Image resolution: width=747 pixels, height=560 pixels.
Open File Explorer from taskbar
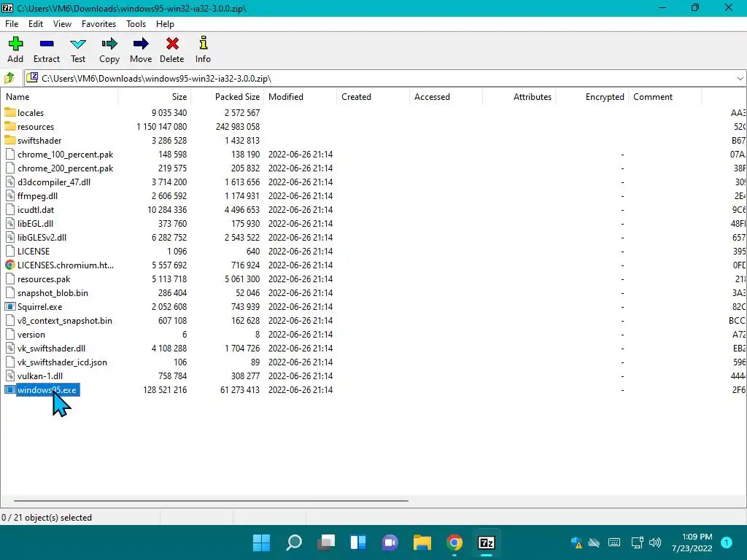422,542
